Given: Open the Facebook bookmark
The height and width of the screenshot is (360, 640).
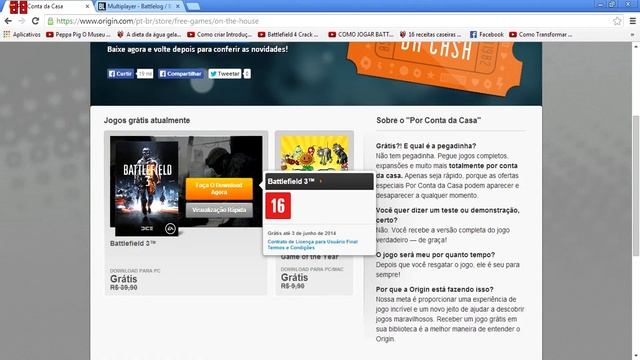Looking at the screenshot, I should [487, 35].
